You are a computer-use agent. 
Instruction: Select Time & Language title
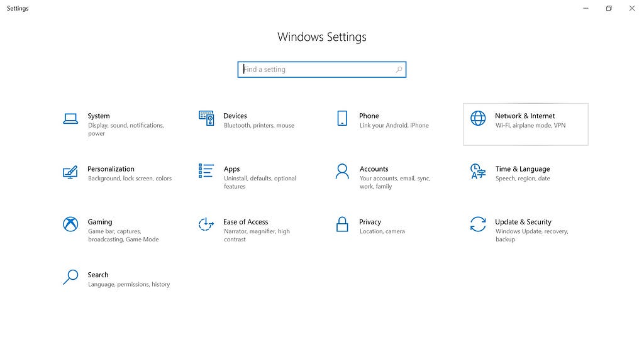pos(523,169)
